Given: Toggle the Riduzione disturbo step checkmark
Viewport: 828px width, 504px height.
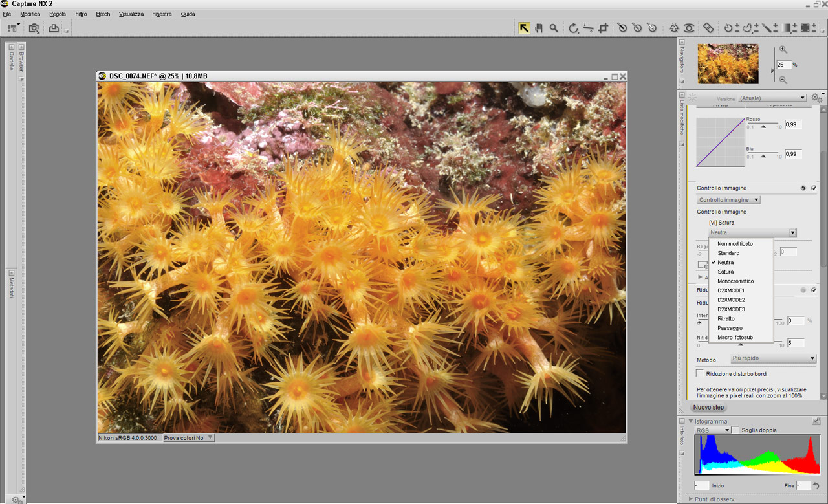Looking at the screenshot, I should [x=813, y=290].
